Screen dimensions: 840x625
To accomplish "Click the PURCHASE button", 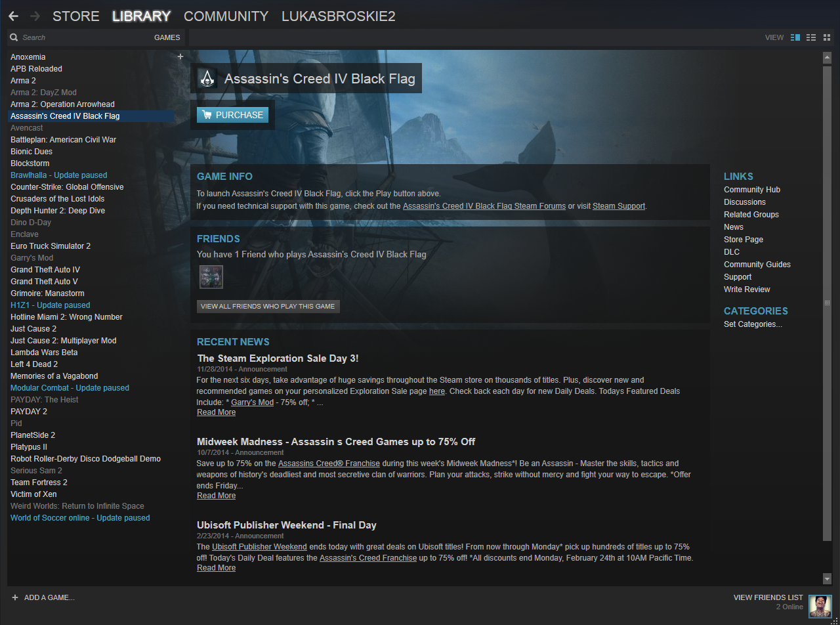I will [232, 115].
